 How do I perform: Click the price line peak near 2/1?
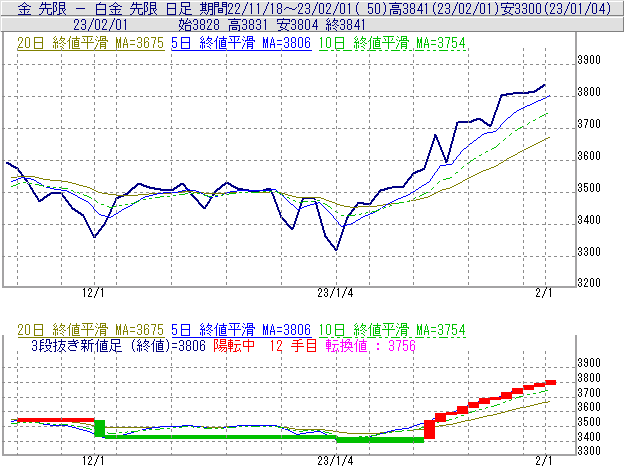pos(544,85)
